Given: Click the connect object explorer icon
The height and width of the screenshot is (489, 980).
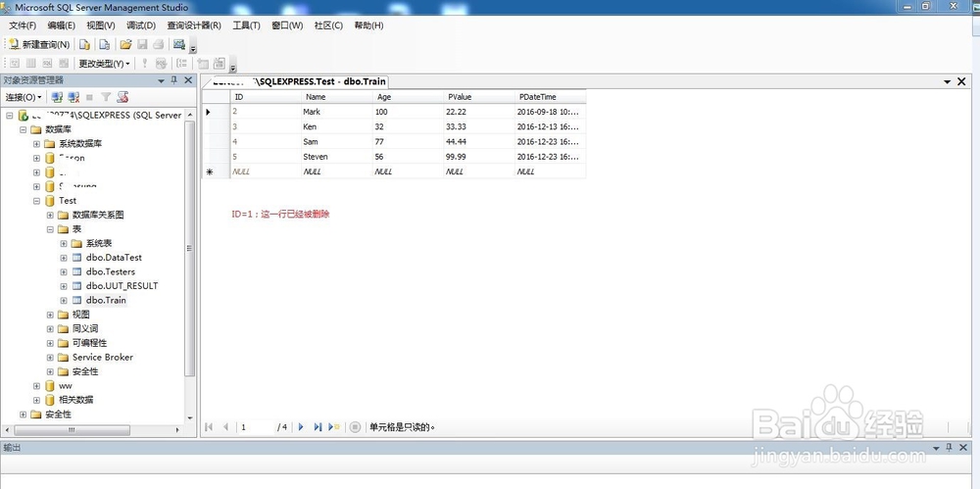Looking at the screenshot, I should point(57,97).
